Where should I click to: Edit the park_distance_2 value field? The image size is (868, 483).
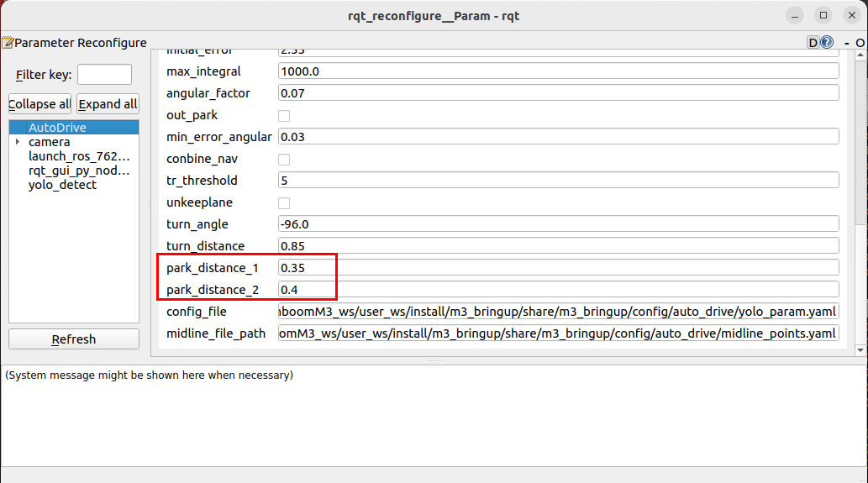(x=559, y=289)
